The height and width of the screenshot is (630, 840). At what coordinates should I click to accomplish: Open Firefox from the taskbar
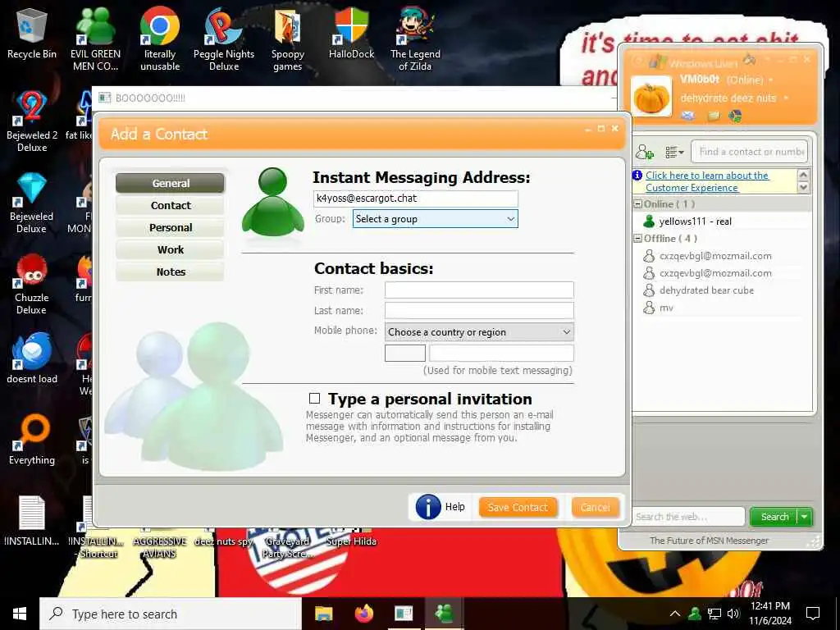(364, 614)
